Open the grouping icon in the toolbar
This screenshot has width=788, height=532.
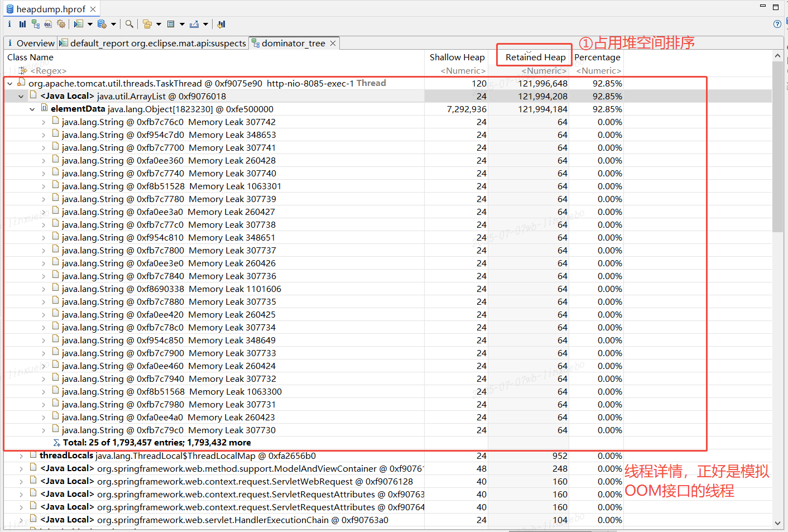(x=147, y=24)
